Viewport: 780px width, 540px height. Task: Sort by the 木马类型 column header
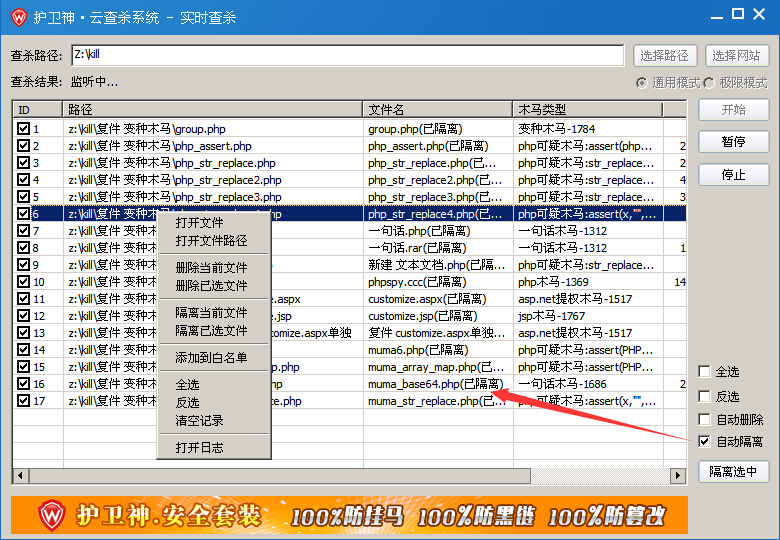click(587, 109)
